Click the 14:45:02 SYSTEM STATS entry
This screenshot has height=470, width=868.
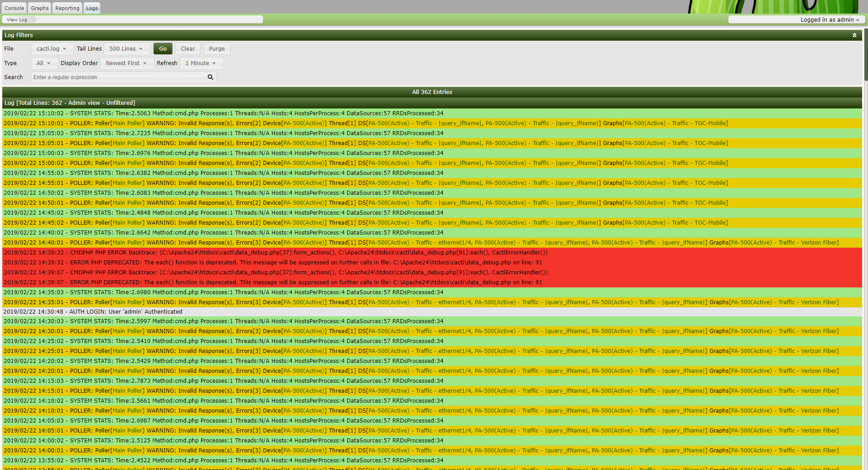click(432, 213)
